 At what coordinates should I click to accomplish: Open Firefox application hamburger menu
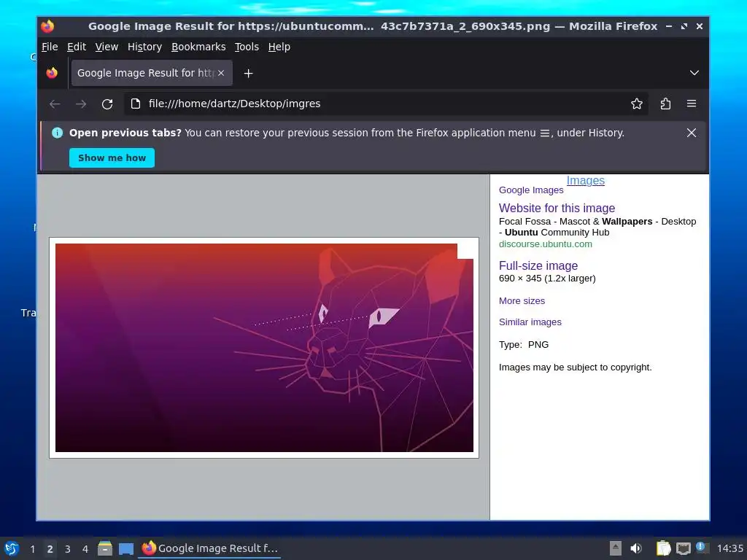(x=692, y=104)
